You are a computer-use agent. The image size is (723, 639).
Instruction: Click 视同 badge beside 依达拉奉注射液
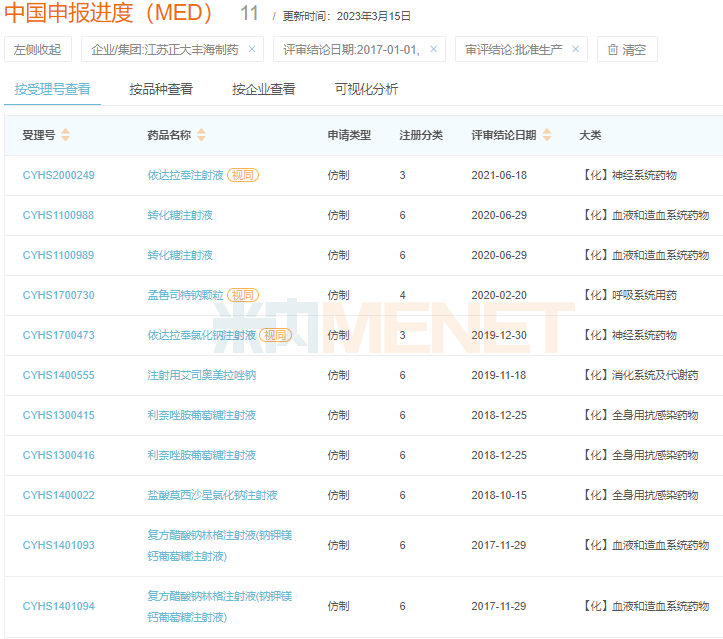click(x=243, y=175)
